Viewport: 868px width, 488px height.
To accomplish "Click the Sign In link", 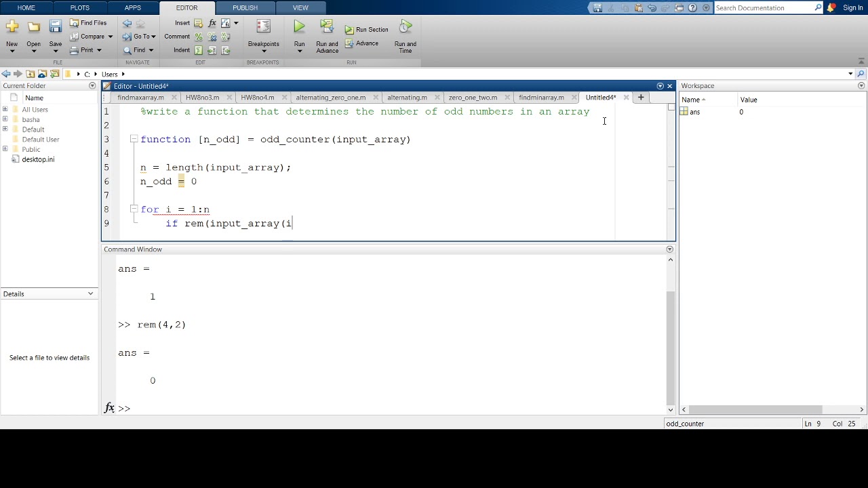I will [x=852, y=8].
